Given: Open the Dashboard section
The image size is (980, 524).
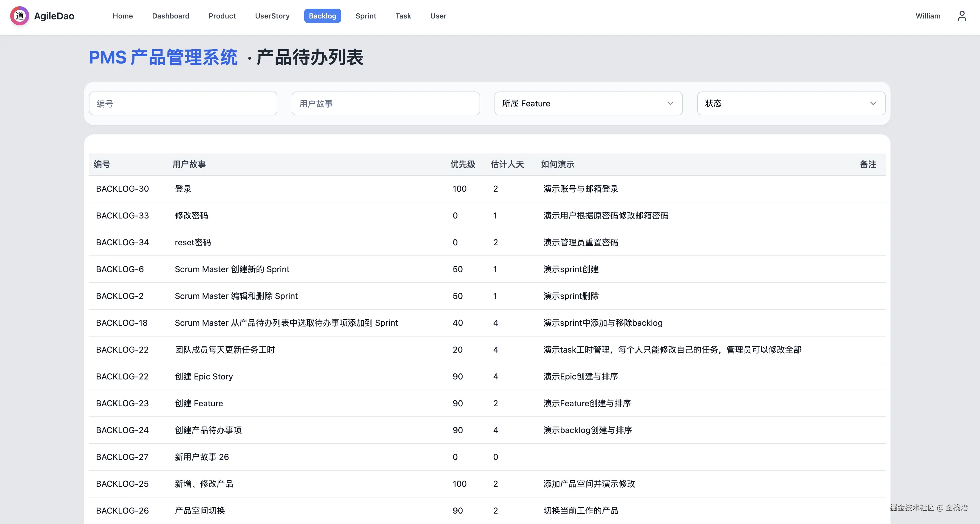Looking at the screenshot, I should [x=170, y=15].
